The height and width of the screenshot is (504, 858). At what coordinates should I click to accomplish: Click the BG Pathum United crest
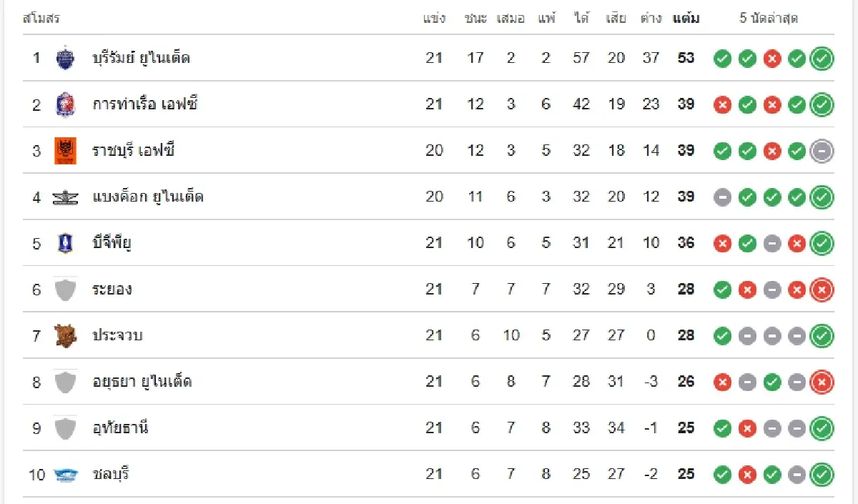pos(65,243)
